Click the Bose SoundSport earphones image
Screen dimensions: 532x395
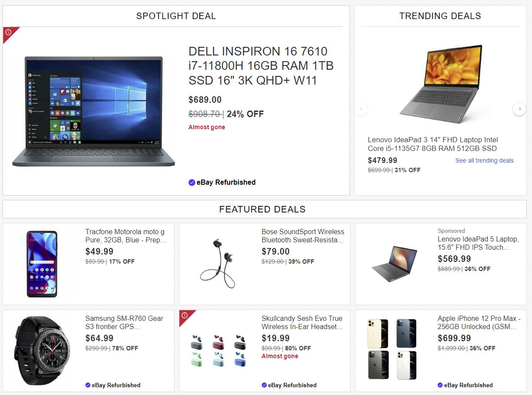pyautogui.click(x=218, y=263)
